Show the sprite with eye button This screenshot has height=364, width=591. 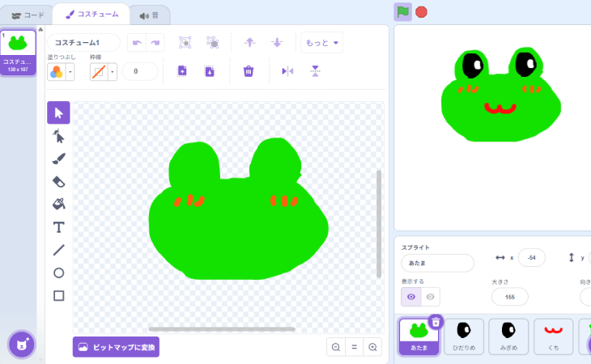point(411,297)
